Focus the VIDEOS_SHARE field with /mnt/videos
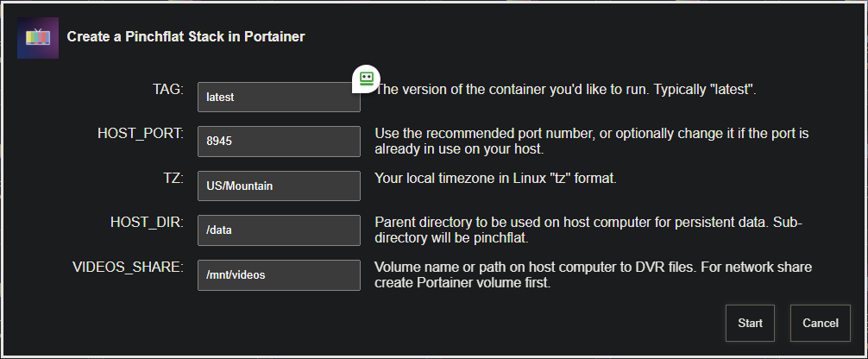The width and height of the screenshot is (868, 359). pos(278,274)
